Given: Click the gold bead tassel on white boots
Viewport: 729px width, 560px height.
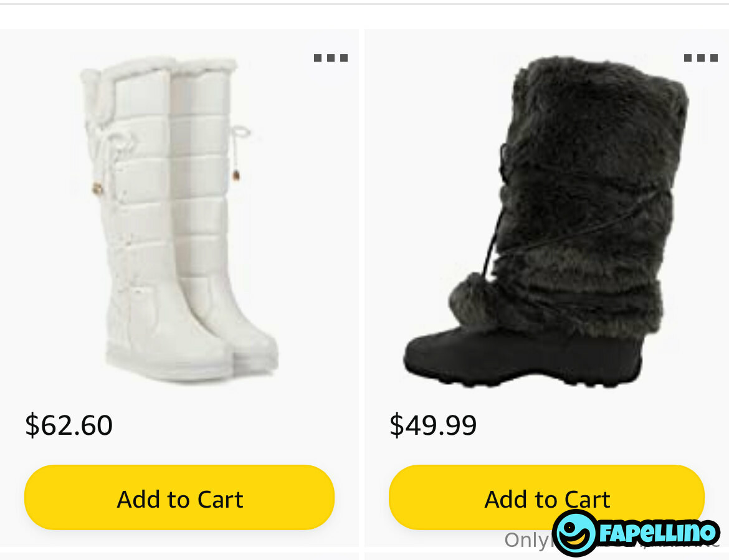Looking at the screenshot, I should (236, 175).
